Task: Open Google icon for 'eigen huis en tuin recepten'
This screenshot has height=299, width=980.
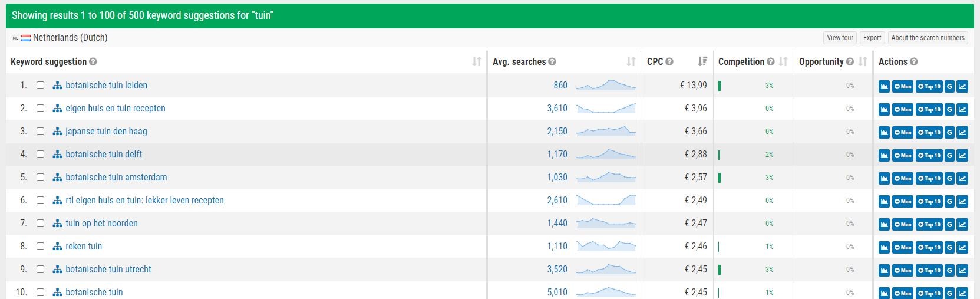Action: (949, 109)
